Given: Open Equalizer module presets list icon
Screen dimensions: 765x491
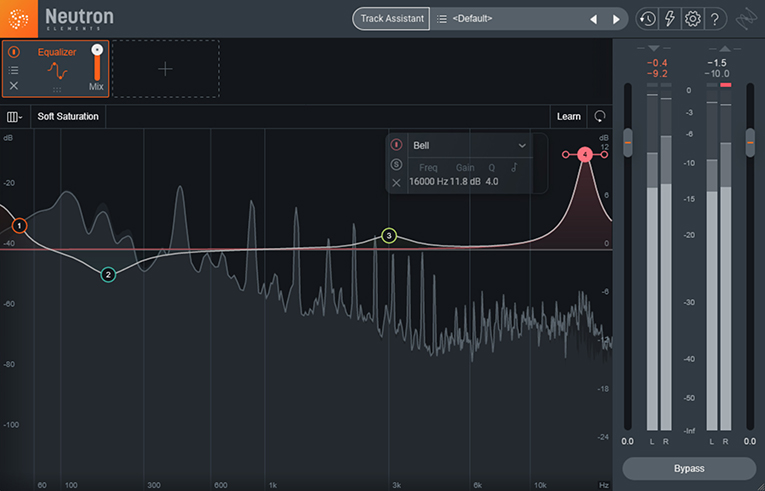Looking at the screenshot, I should (14, 70).
